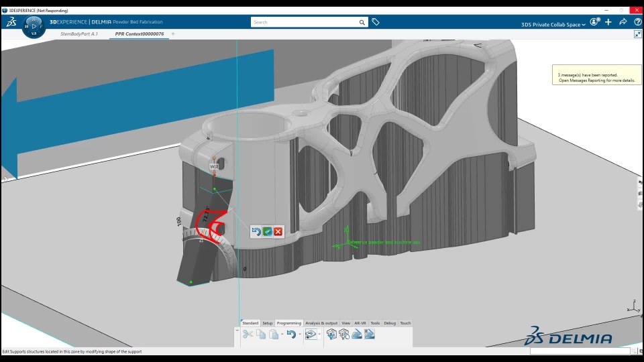Viewport: 644px width, 362px height.
Task: Click the XYZ axis triad icon
Action: [633, 306]
